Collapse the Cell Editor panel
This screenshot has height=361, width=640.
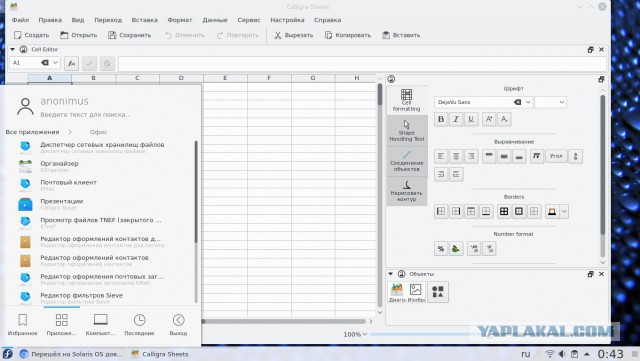pyautogui.click(x=13, y=49)
